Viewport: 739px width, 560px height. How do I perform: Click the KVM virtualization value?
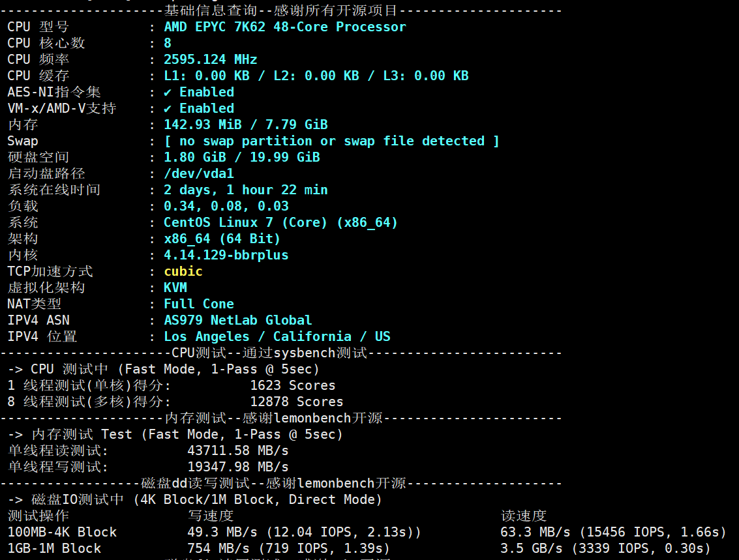(x=175, y=287)
